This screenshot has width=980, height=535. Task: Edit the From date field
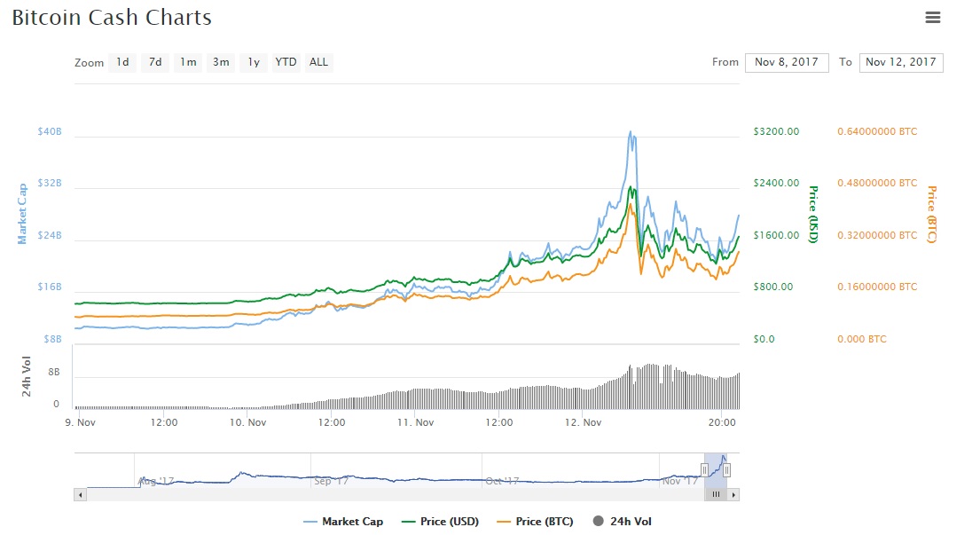pyautogui.click(x=787, y=62)
